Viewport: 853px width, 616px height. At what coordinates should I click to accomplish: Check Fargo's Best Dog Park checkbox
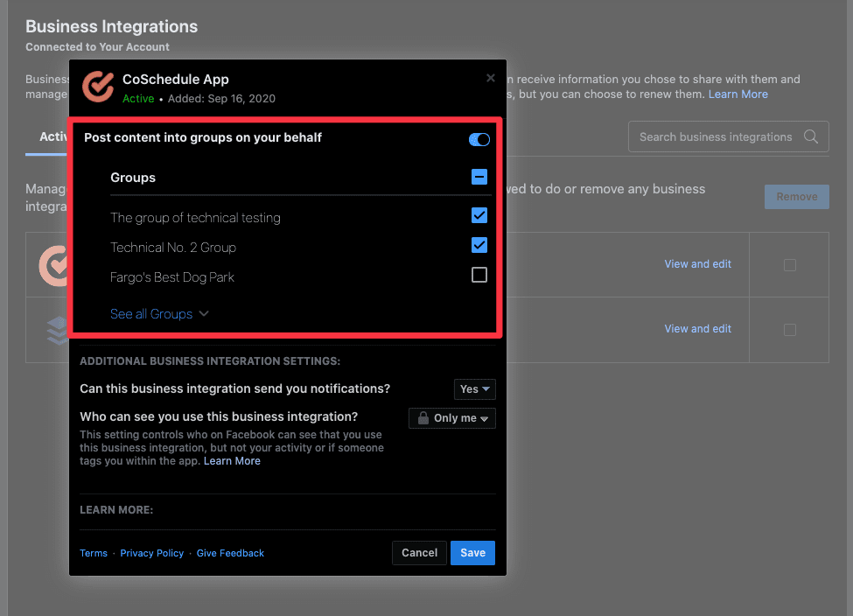(x=479, y=275)
